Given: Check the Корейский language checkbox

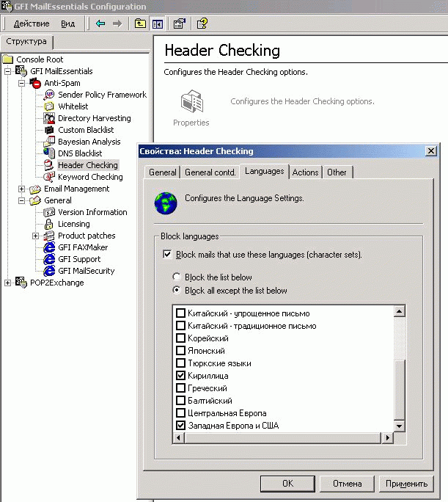Looking at the screenshot, I should point(180,338).
